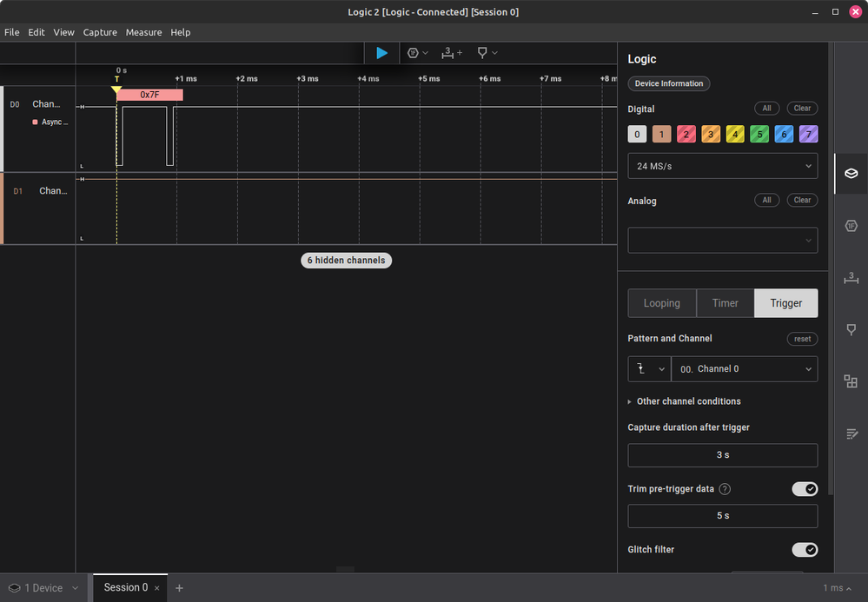Open the 1 ms zoom level menu

tap(837, 588)
